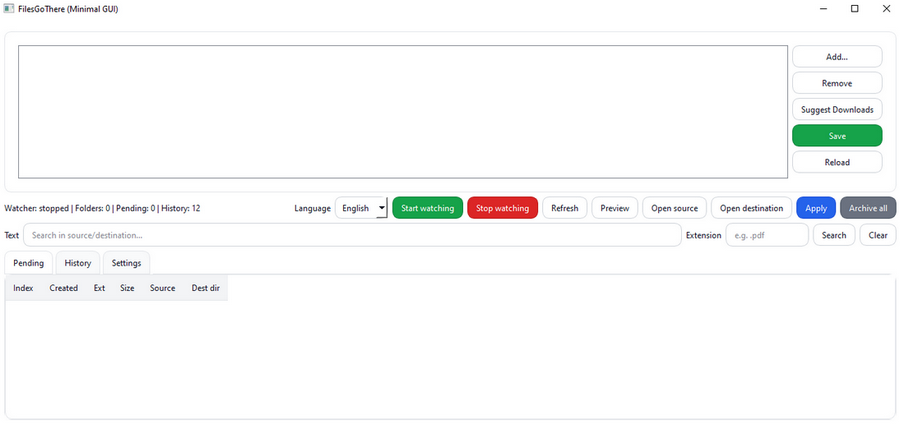Viewport: 900px width, 425px height.
Task: Sort by the Index column header
Action: coord(23,288)
